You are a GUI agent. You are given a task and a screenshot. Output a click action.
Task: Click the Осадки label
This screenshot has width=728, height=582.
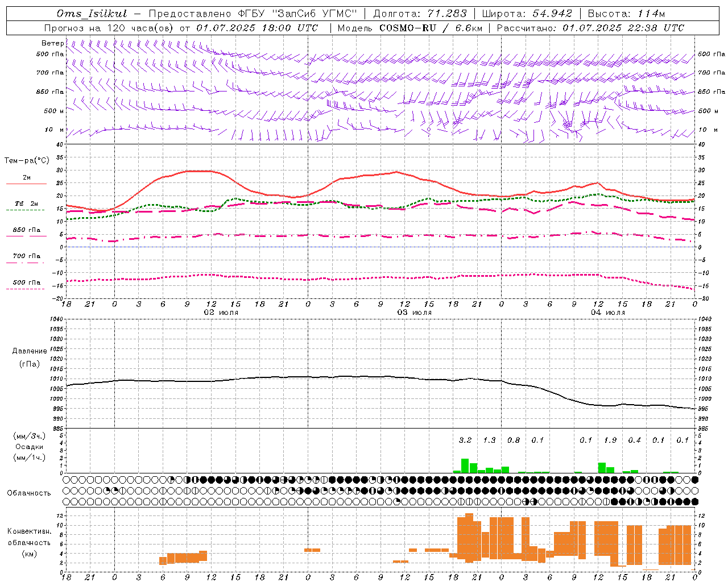point(29,447)
